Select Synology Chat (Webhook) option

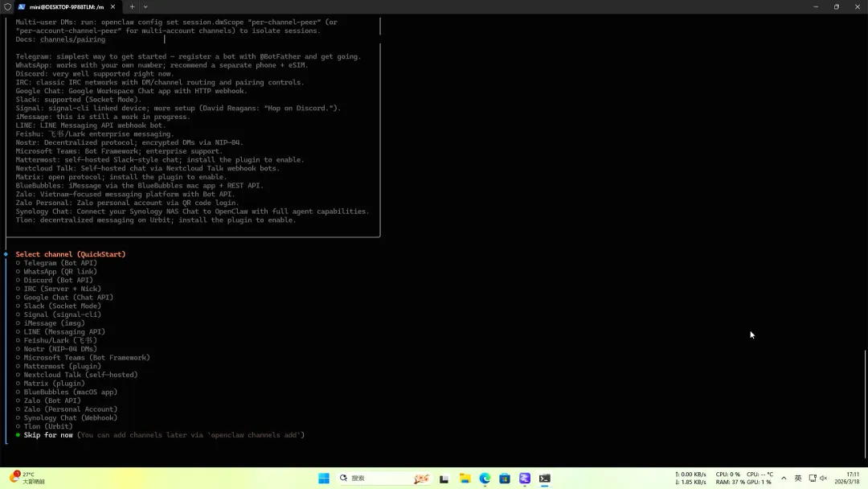pos(67,417)
